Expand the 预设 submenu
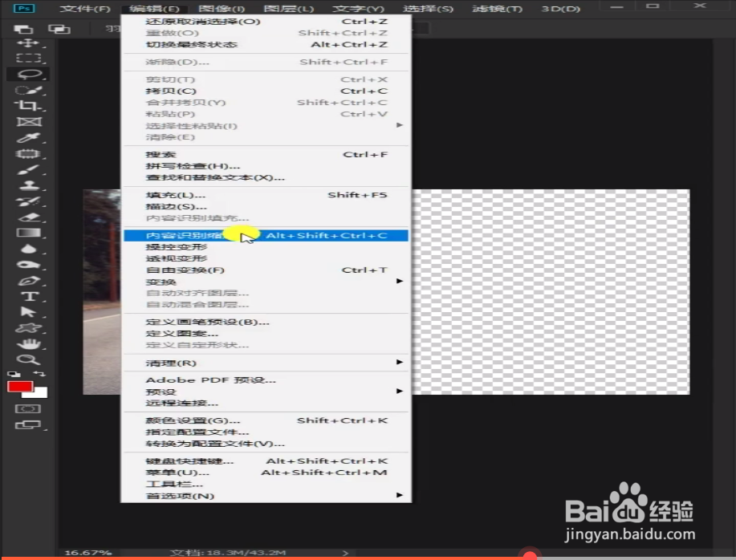 pos(266,392)
